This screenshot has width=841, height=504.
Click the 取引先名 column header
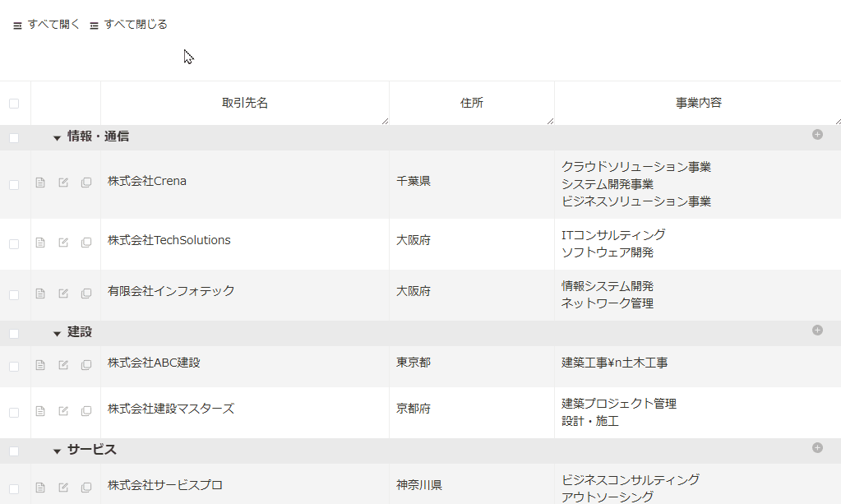coord(245,104)
